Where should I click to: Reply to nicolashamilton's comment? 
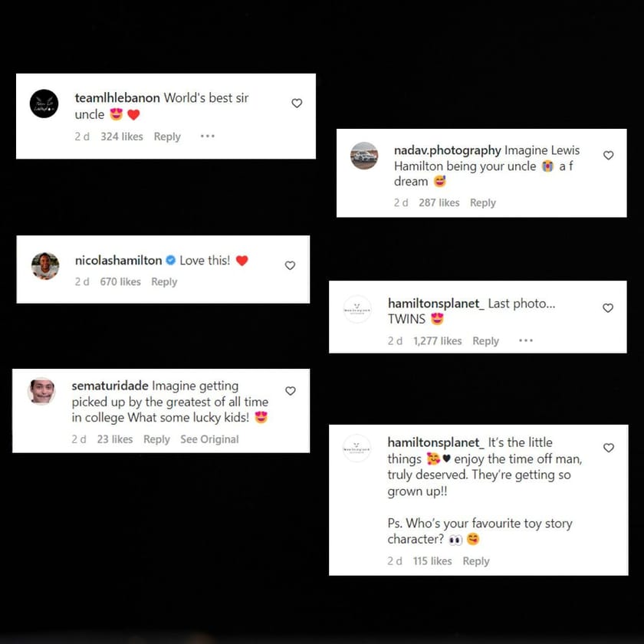164,282
